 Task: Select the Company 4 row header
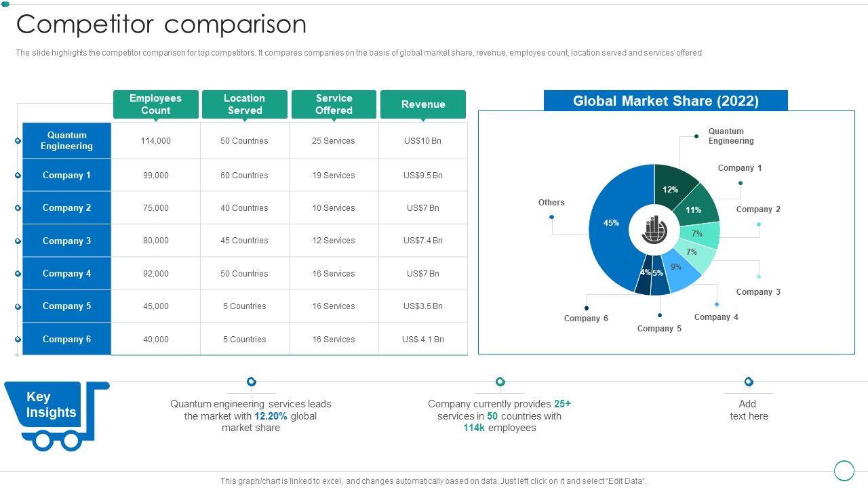(x=66, y=273)
